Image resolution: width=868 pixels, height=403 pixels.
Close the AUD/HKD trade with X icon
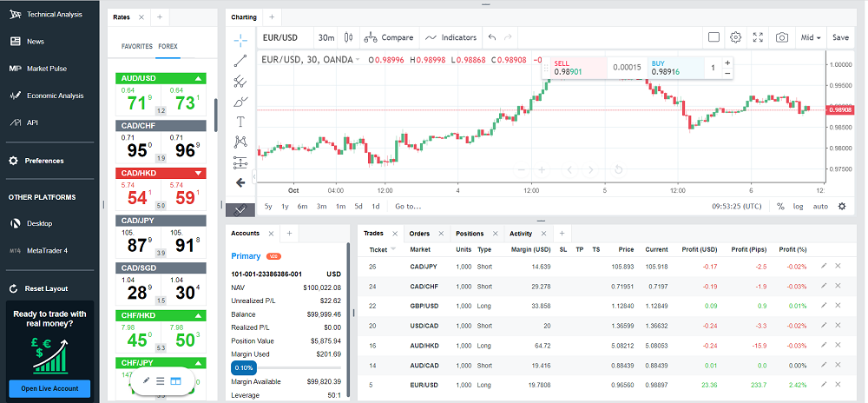tap(838, 344)
